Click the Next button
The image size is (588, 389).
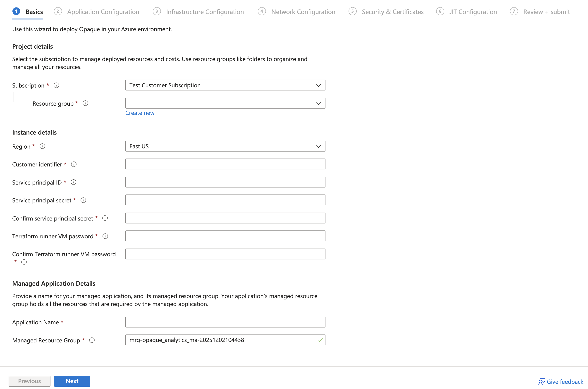72,381
